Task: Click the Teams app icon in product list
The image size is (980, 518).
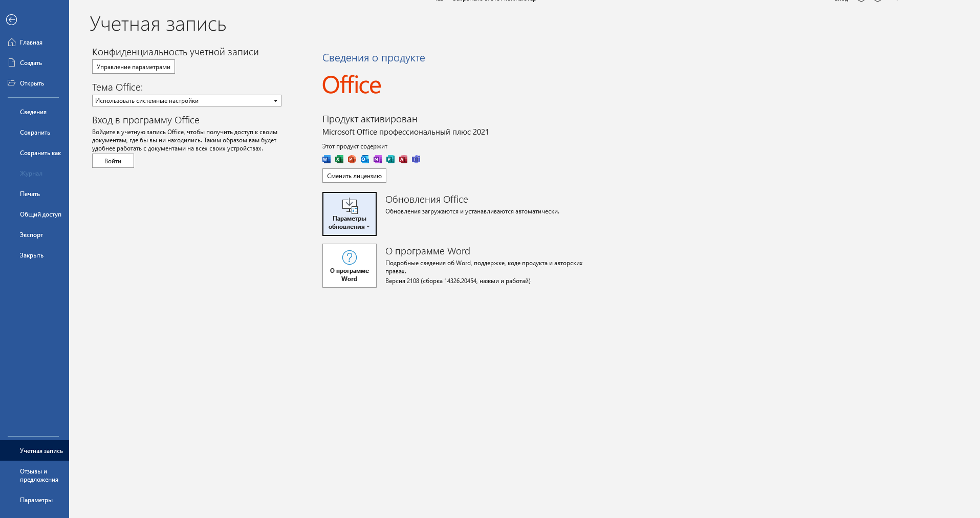Action: [416, 159]
